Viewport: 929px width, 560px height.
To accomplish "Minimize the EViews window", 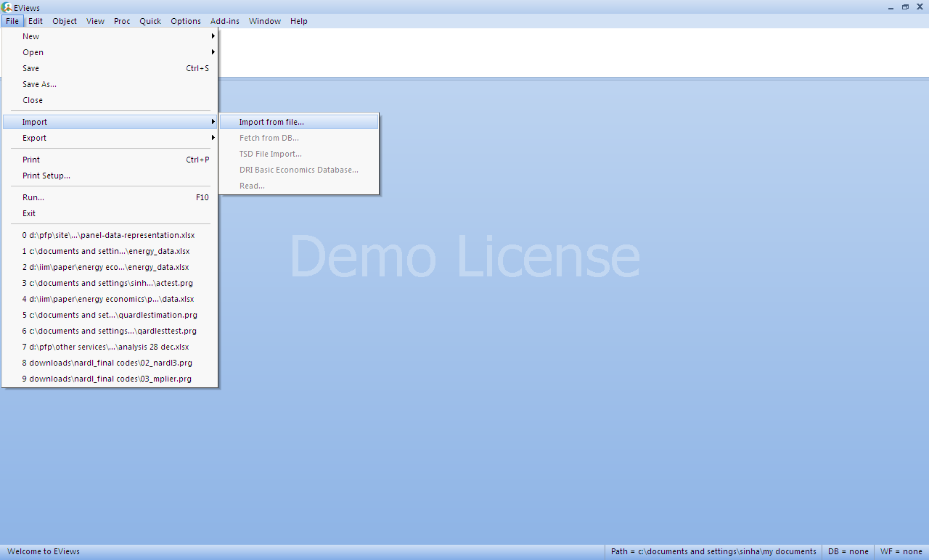I will pyautogui.click(x=892, y=7).
